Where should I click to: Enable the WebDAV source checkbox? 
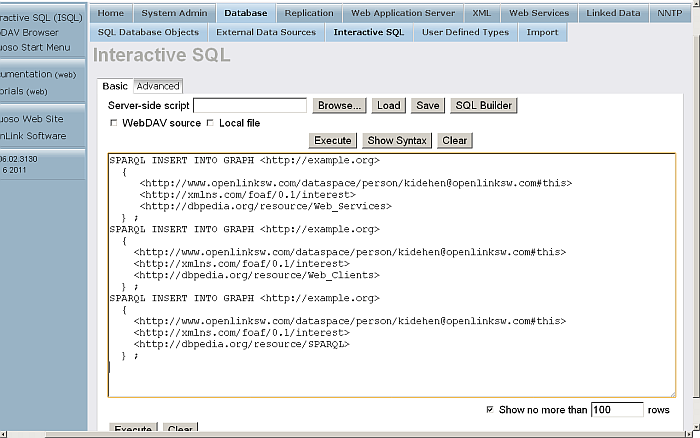click(114, 123)
